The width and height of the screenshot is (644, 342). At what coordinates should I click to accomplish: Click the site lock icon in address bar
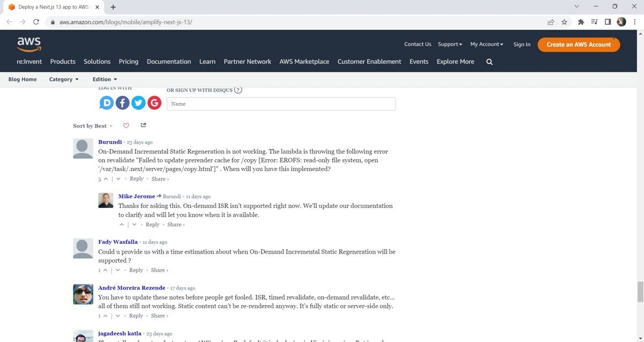pyautogui.click(x=52, y=23)
